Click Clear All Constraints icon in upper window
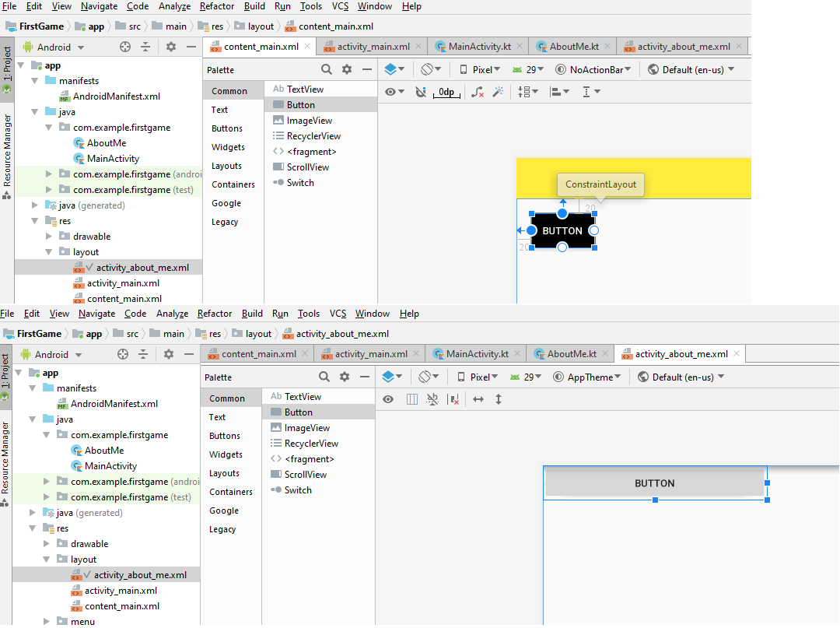Viewport: 840px width, 628px height. (x=478, y=92)
